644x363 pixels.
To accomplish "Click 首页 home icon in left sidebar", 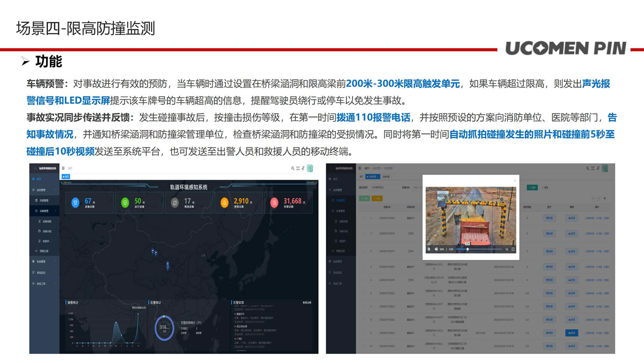I will click(x=33, y=179).
